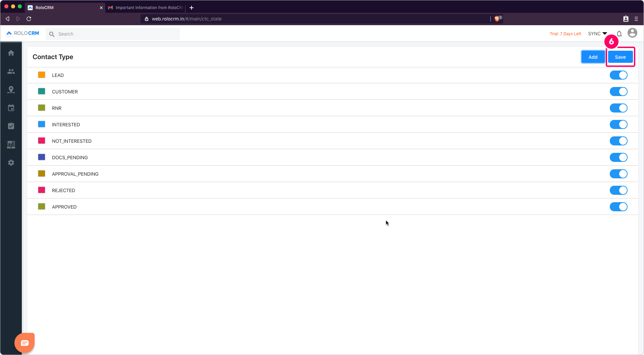Screen dimensions: 644x355
Task: Toggle the RNR contact type switch
Action: coord(619,108)
